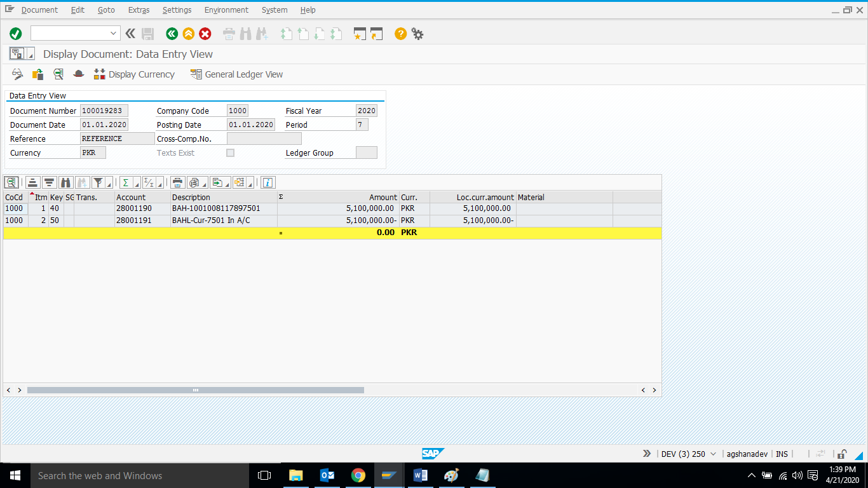The height and width of the screenshot is (488, 868).
Task: Open the command field dropdown
Action: click(112, 32)
